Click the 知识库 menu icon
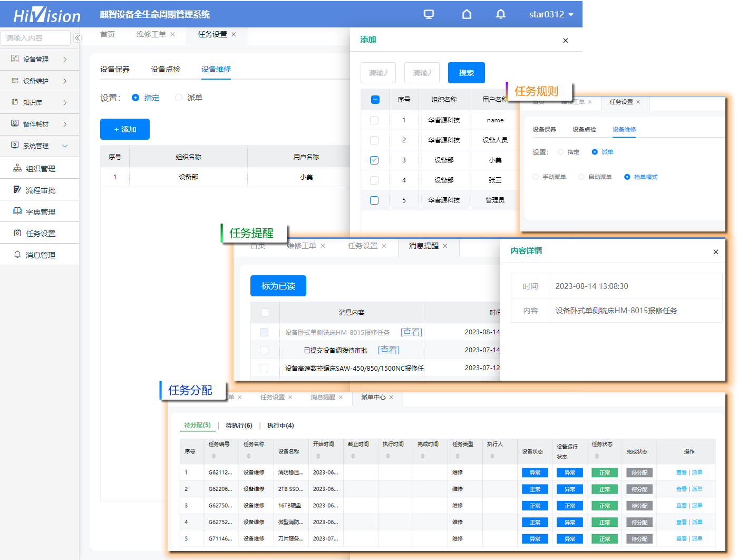The height and width of the screenshot is (560, 738). coord(15,102)
